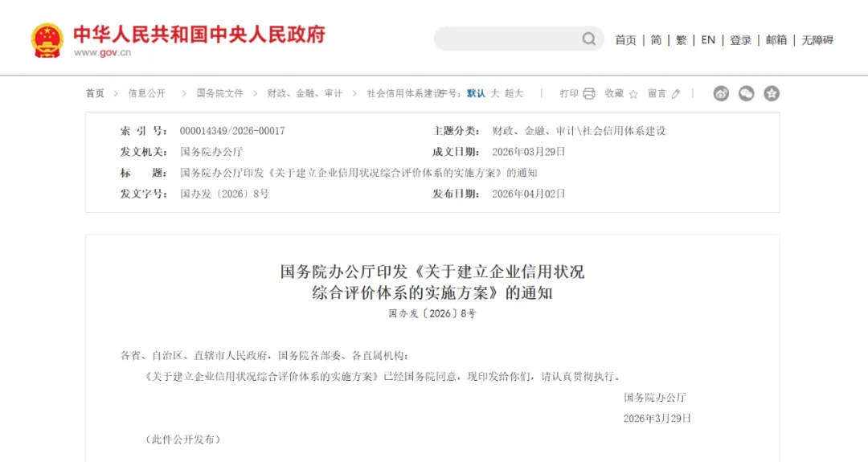Click （此件公开发布） note
868x462 pixels.
click(x=183, y=440)
